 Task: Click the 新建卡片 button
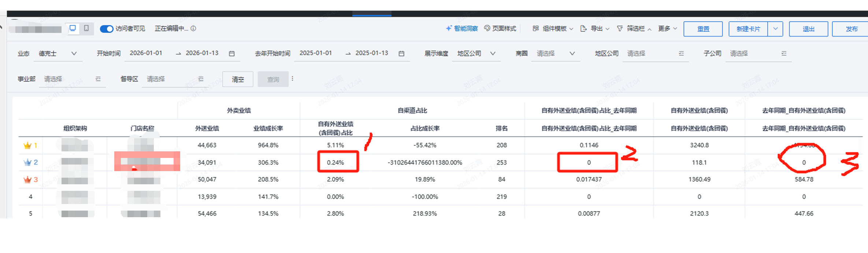click(x=748, y=29)
